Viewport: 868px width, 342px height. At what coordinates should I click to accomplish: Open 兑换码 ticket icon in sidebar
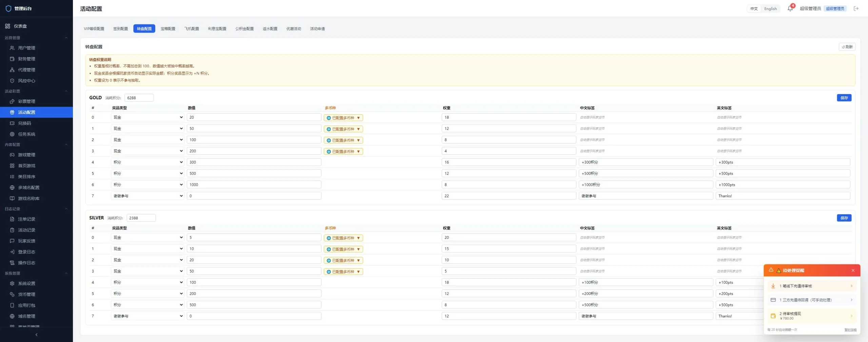pos(12,123)
